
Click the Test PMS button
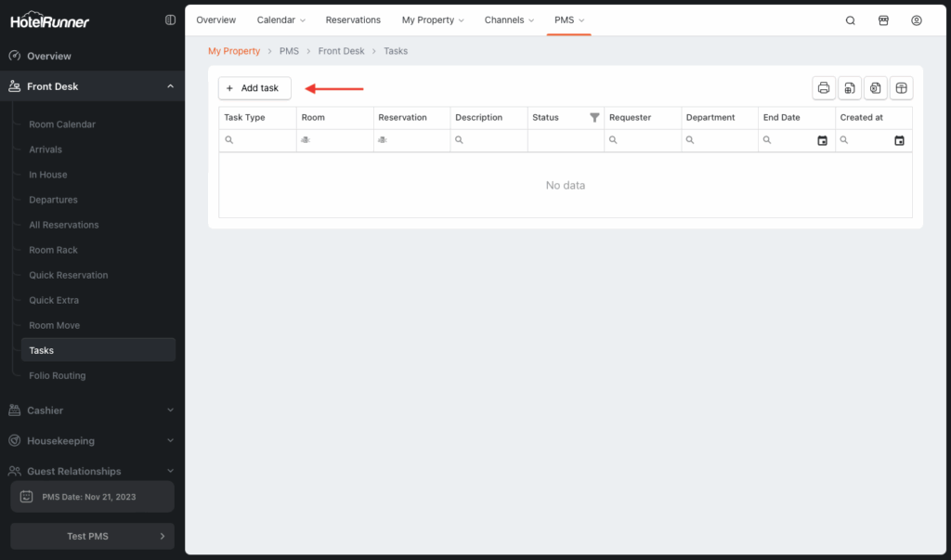(x=92, y=536)
